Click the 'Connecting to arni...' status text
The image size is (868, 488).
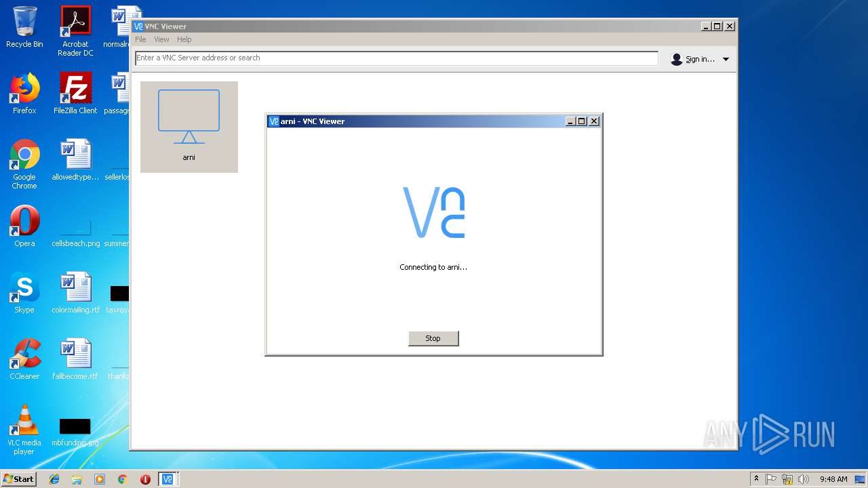coord(433,267)
